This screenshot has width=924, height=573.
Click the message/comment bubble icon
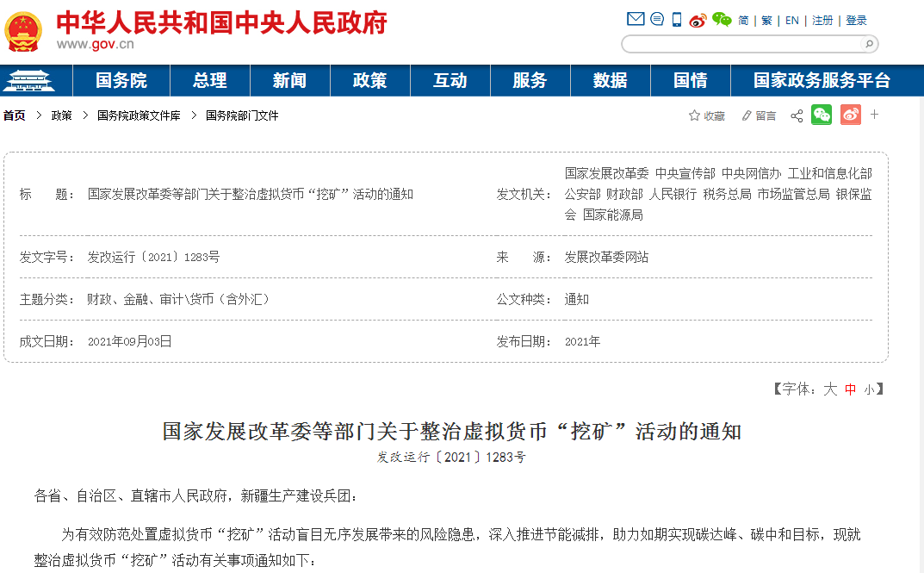657,19
